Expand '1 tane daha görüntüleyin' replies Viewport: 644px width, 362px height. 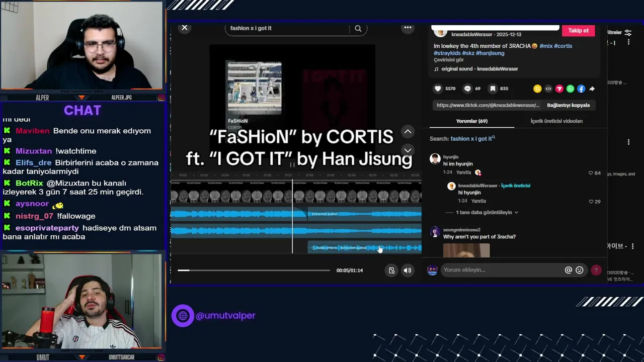click(x=487, y=213)
